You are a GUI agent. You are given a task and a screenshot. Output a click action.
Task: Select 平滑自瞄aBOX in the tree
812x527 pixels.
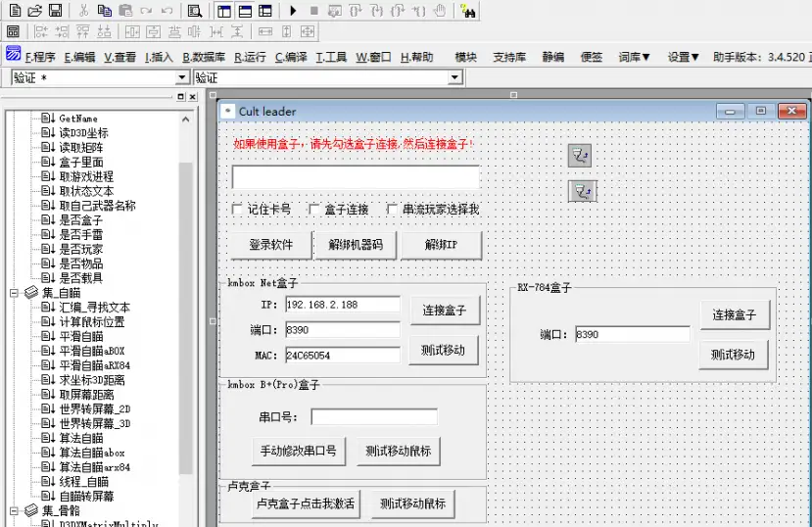click(92, 351)
